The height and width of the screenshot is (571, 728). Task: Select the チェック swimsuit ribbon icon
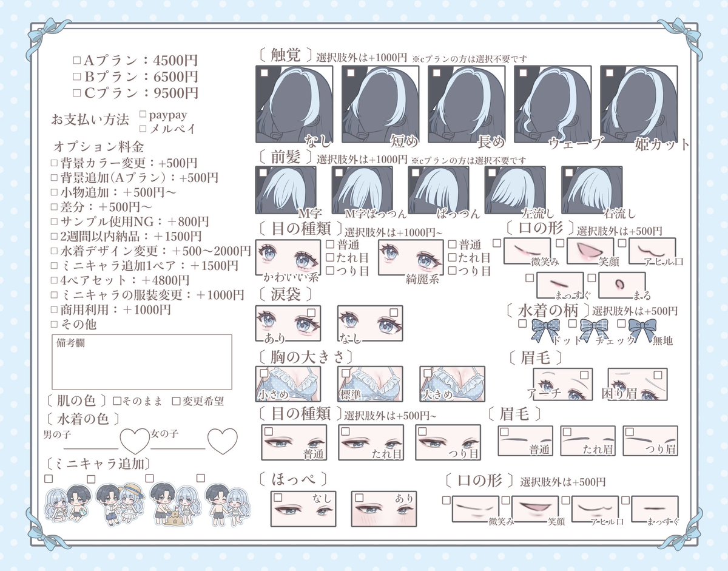[x=593, y=332]
